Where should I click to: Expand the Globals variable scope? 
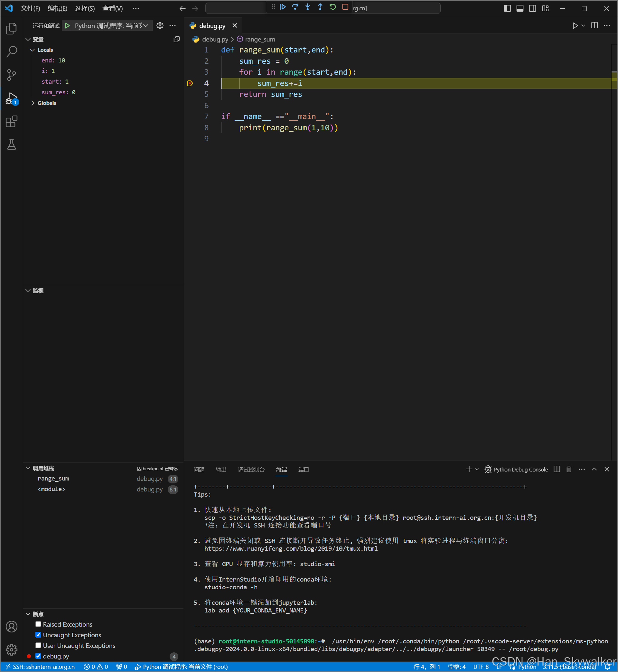(33, 103)
